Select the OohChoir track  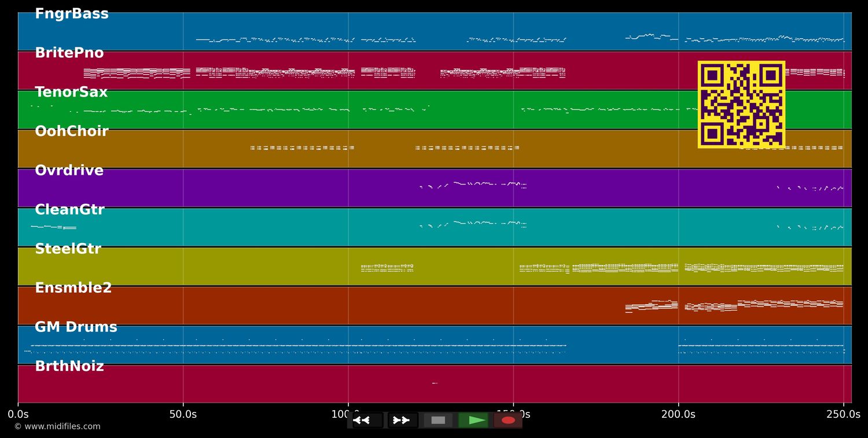[x=71, y=131]
